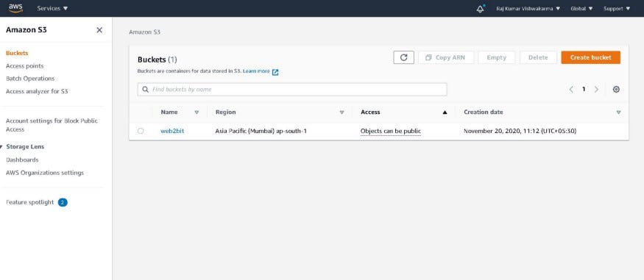Focus the Find buckets by name field
The height and width of the screenshot is (280, 644).
tap(292, 90)
